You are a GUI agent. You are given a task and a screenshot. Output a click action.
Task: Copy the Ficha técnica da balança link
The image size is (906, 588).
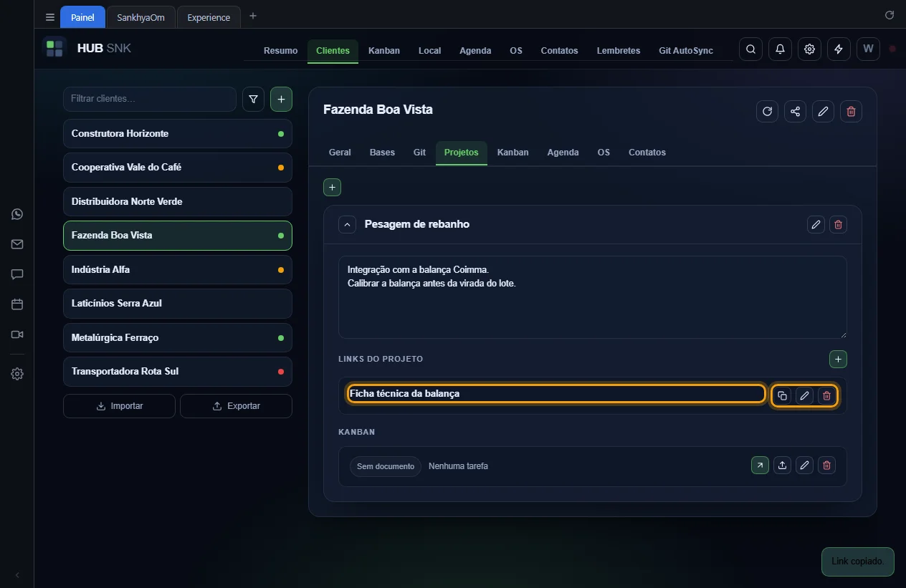[782, 395]
